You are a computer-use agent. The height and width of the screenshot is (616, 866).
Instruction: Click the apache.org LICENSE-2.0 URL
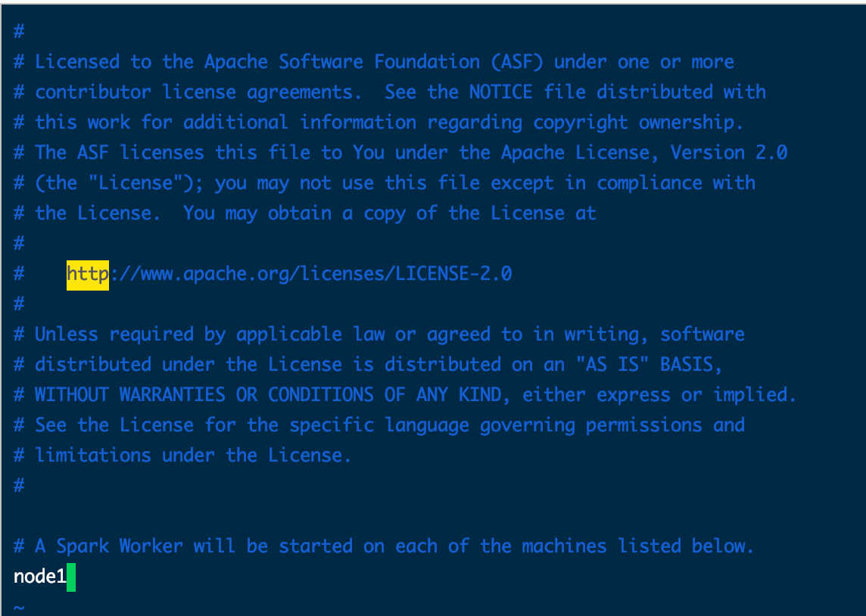click(289, 275)
